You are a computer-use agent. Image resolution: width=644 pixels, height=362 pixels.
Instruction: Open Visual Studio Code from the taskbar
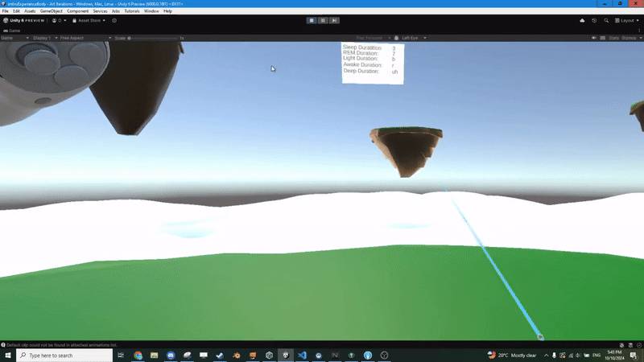pyautogui.click(x=302, y=355)
